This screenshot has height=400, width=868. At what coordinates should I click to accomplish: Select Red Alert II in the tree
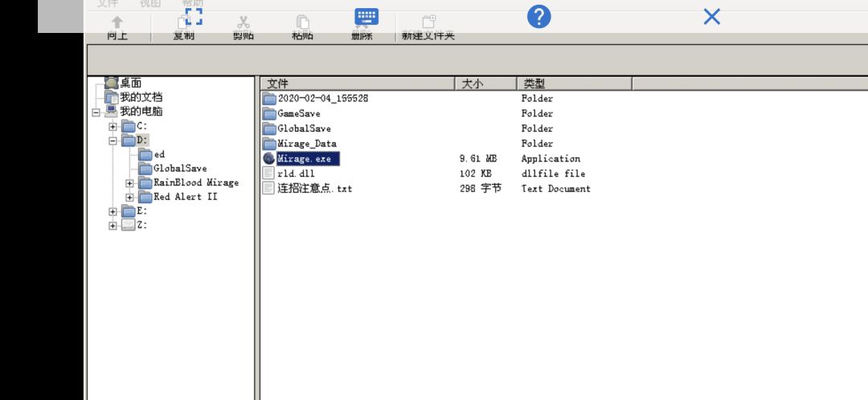pos(186,197)
